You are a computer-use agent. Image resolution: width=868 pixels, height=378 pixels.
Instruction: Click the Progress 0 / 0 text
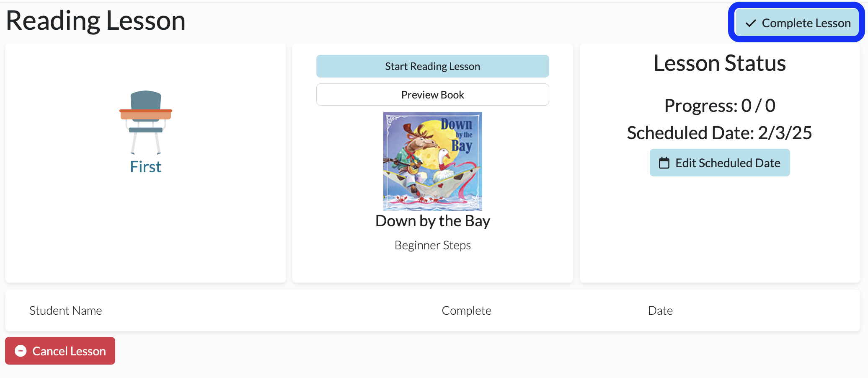click(x=719, y=106)
